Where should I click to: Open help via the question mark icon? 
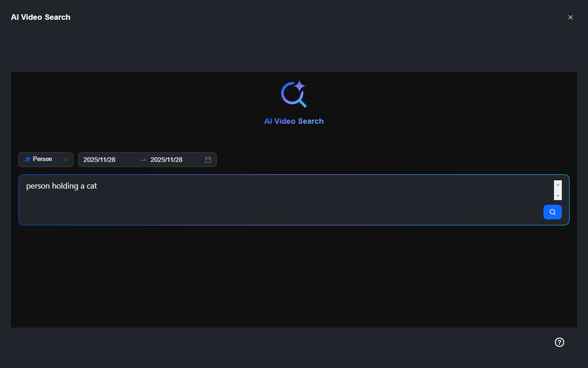coord(559,342)
